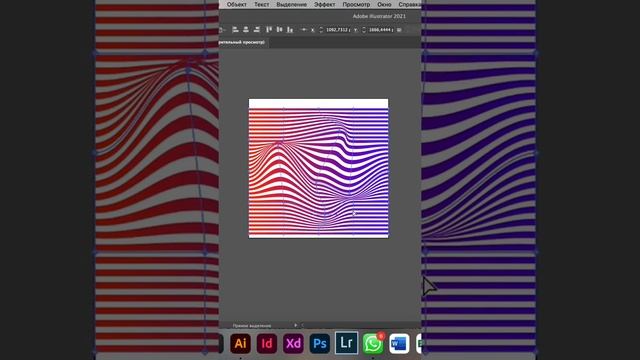Click the Y value stepper arrows
Image resolution: width=640 pixels, height=360 pixels.
364,30
